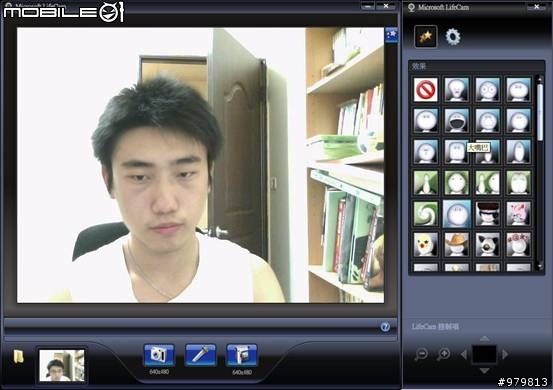Open the Settings gear tab
This screenshot has width=553, height=390.
click(453, 37)
